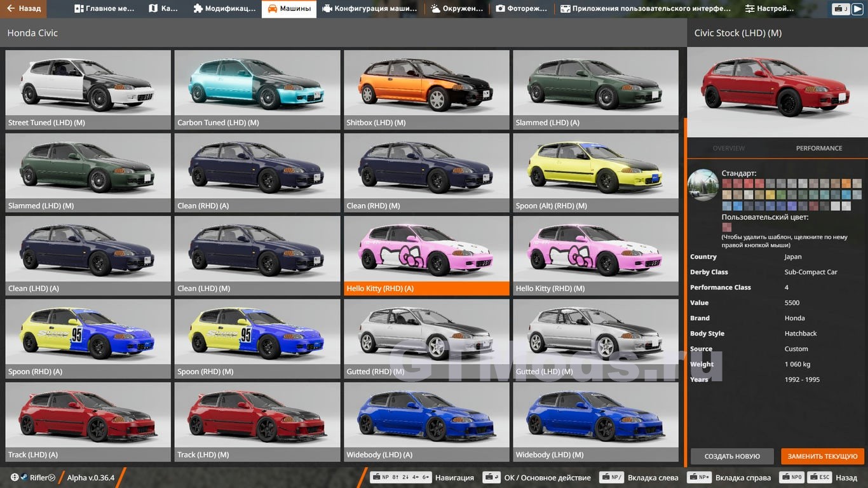
Task: Switch to the PERFORMANCE tab
Action: (818, 148)
